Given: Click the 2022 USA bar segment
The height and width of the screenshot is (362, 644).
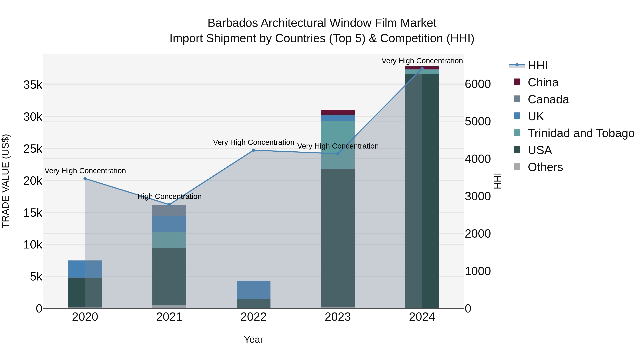Looking at the screenshot, I should (253, 304).
